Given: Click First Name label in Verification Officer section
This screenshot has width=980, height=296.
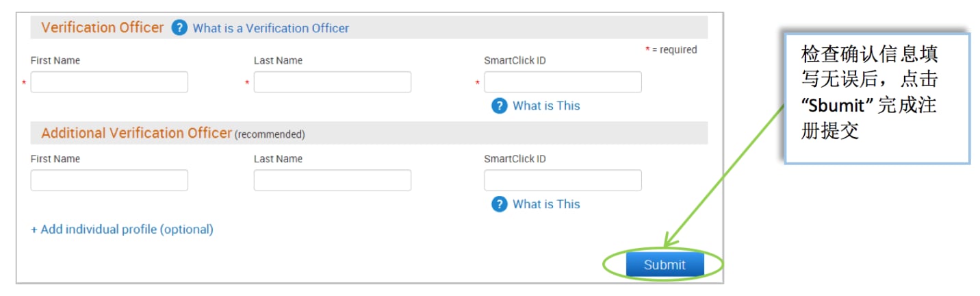Looking at the screenshot, I should point(55,60).
